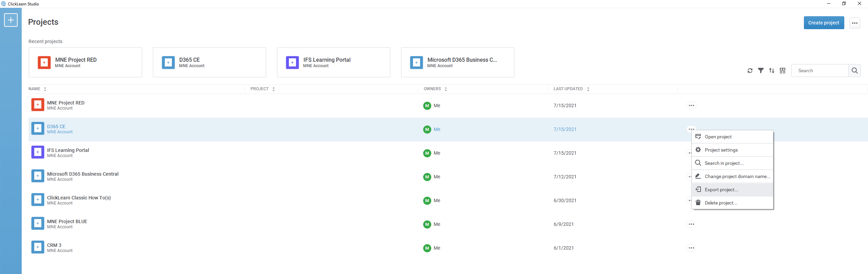868x274 pixels.
Task: Click Me owner text in MNE Project BLUE row
Action: tap(437, 224)
